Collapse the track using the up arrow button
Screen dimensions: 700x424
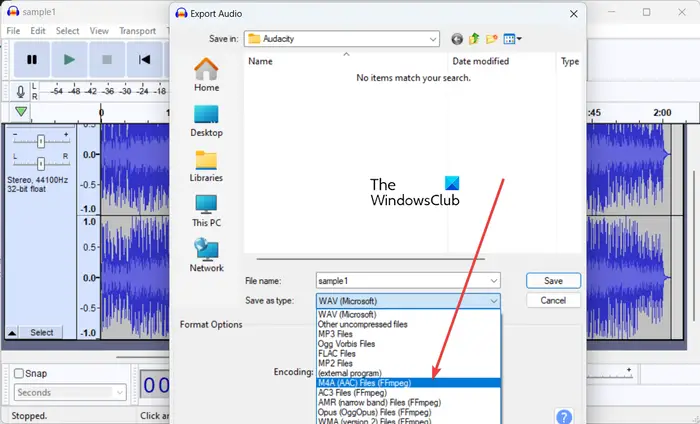pyautogui.click(x=12, y=333)
